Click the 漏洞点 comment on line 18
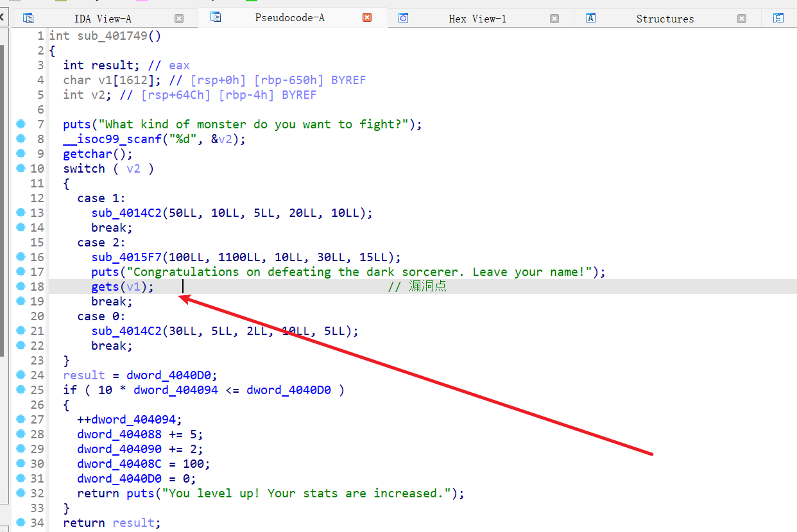The height and width of the screenshot is (532, 797). 417,286
